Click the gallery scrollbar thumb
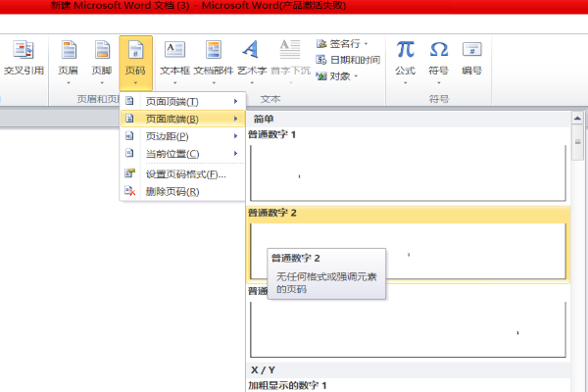The height and width of the screenshot is (392, 588). click(577, 142)
